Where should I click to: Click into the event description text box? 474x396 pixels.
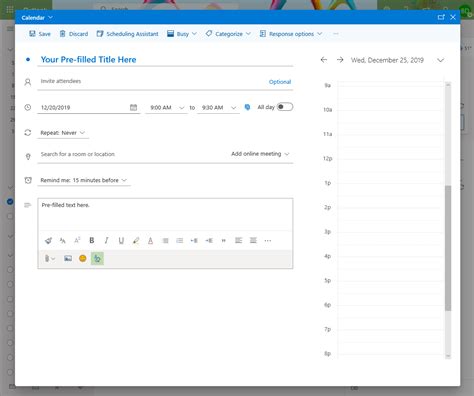(x=165, y=215)
